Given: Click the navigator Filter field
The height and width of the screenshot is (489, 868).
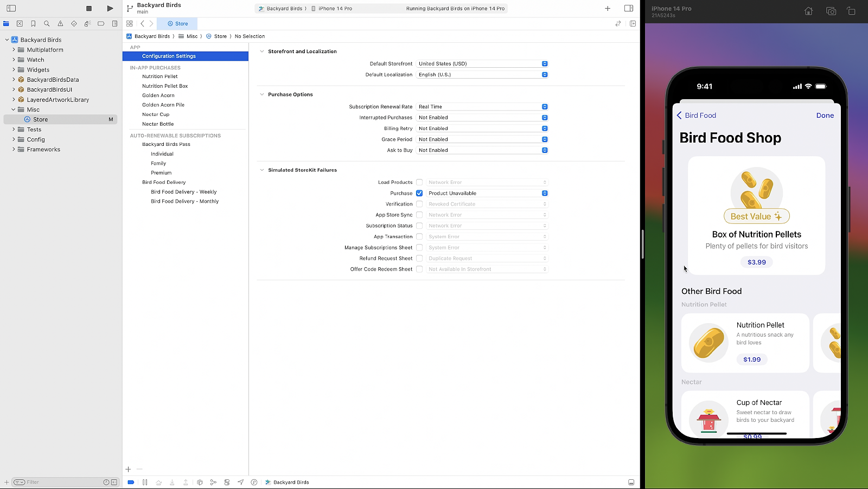Looking at the screenshot, I should (x=64, y=482).
